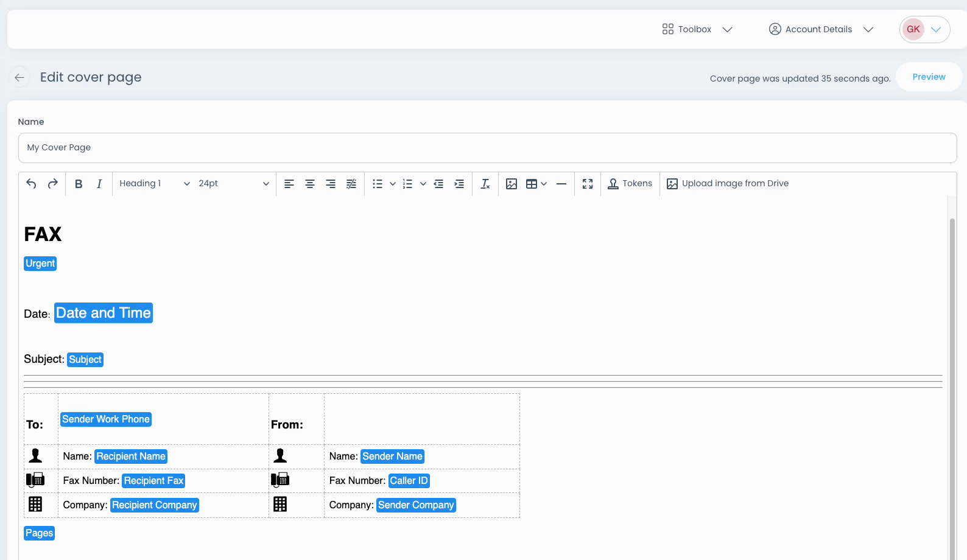The image size is (967, 560).
Task: Open the Toolbox menu in header
Action: tap(697, 29)
